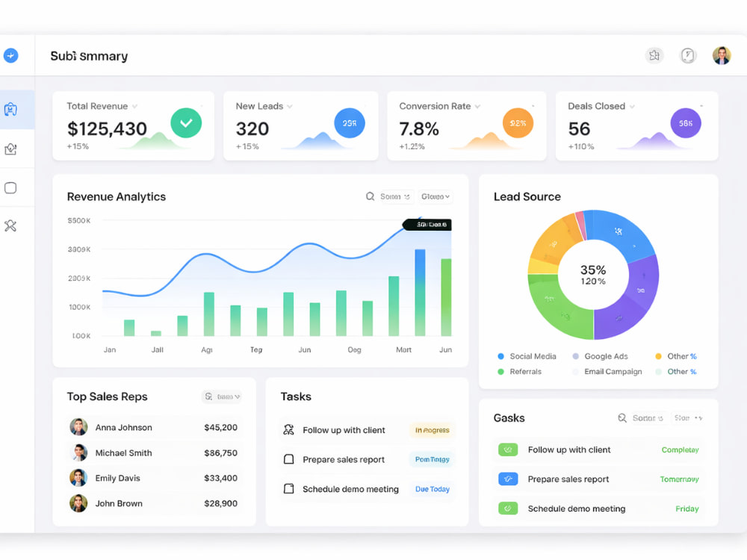Screen dimensions: 747x560
Task: Open the highlighted dashboard sidebar icon
Action: pyautogui.click(x=10, y=110)
